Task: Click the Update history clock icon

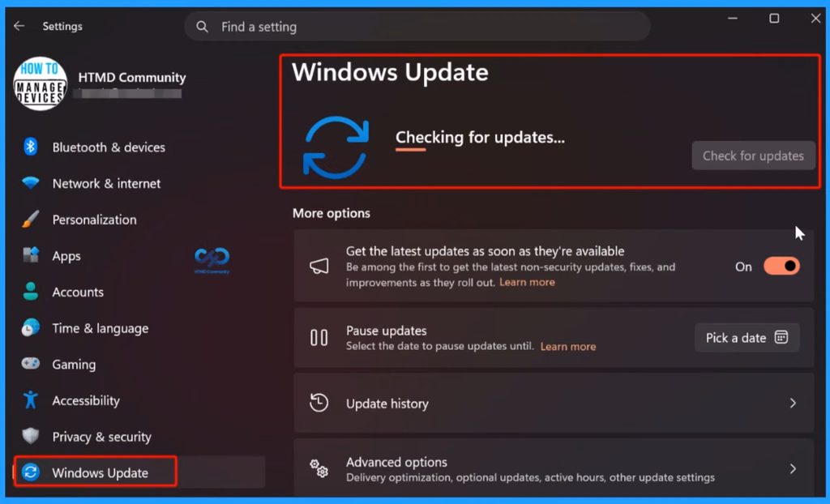Action: [319, 403]
